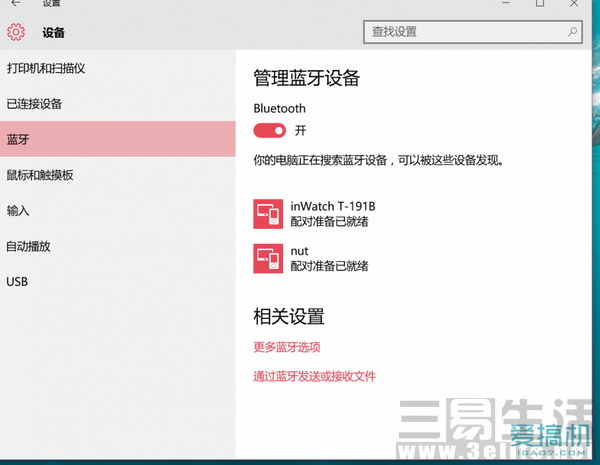Open the 更多蓝牙选项 link
The image size is (600, 465).
[x=287, y=347]
